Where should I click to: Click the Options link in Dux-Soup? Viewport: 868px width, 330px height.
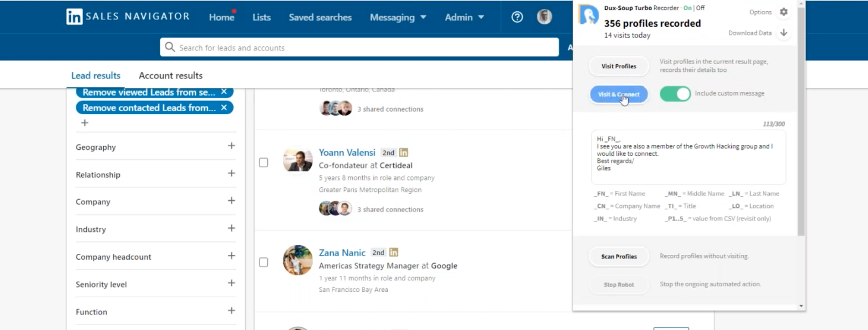(760, 12)
